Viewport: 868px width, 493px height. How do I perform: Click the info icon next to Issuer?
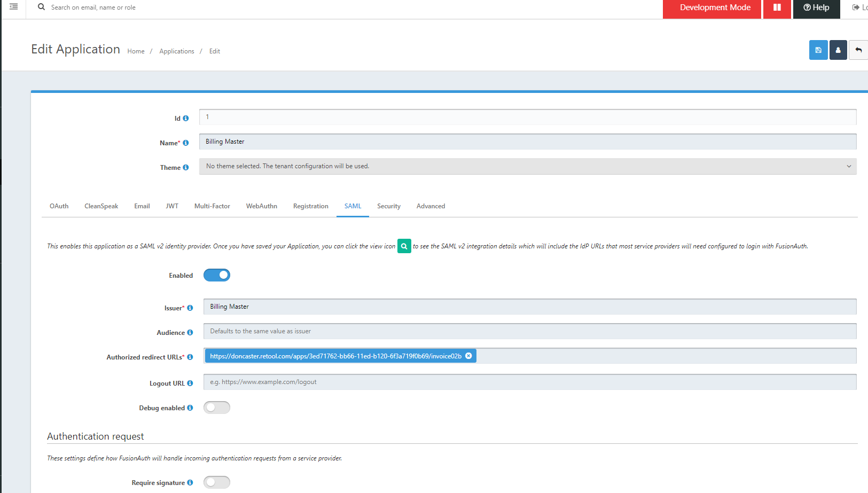(x=190, y=308)
